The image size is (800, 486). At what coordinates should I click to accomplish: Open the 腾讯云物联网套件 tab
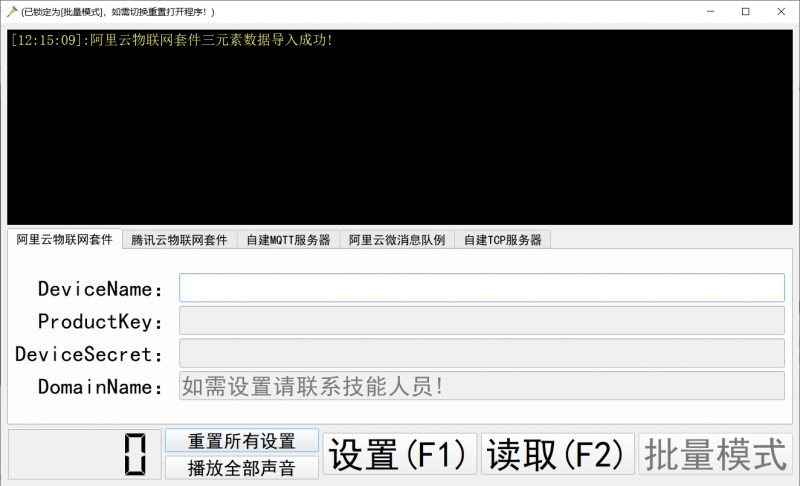point(179,240)
